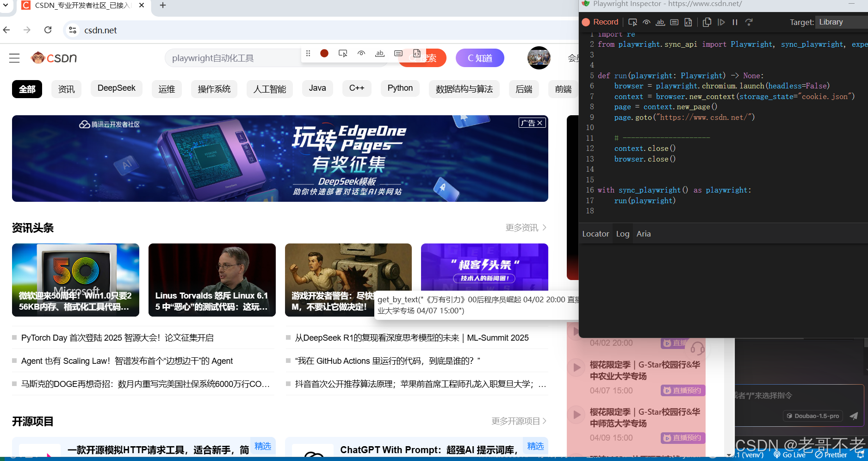Switch to Aria tab in Inspector
Screen dimensions: 868x461
(x=644, y=234)
